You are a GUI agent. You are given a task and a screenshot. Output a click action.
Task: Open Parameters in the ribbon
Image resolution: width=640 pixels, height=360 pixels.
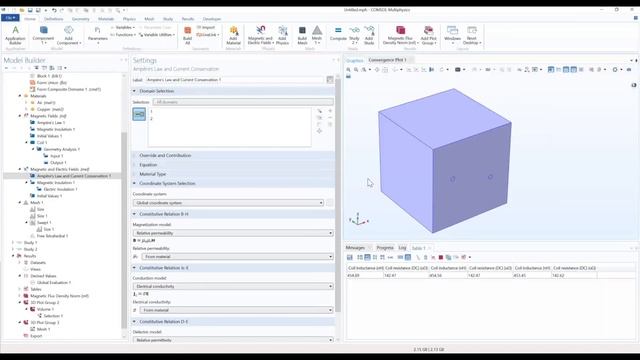tap(98, 35)
